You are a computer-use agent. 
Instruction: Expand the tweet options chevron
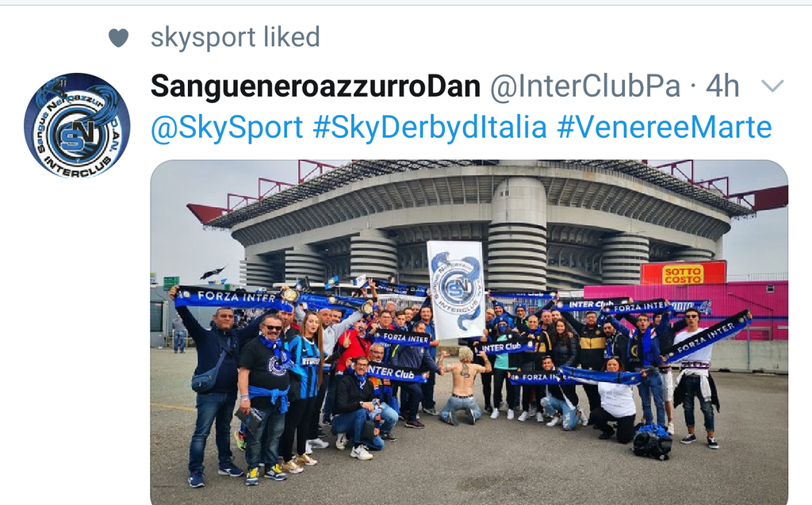(772, 86)
